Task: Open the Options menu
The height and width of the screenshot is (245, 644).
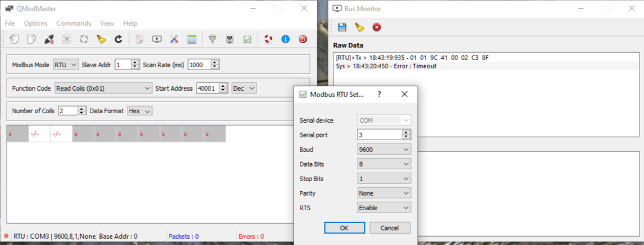Action: (35, 24)
